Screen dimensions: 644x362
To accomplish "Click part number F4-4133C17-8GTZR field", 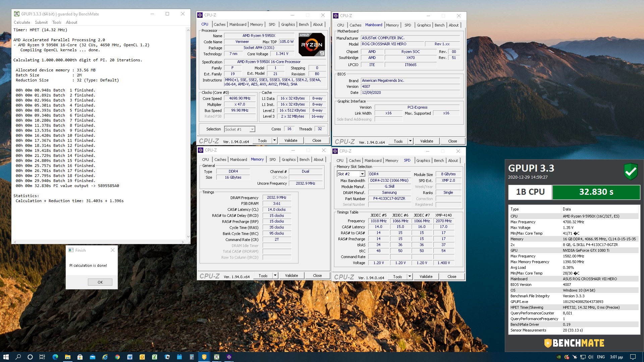I will pos(389,198).
